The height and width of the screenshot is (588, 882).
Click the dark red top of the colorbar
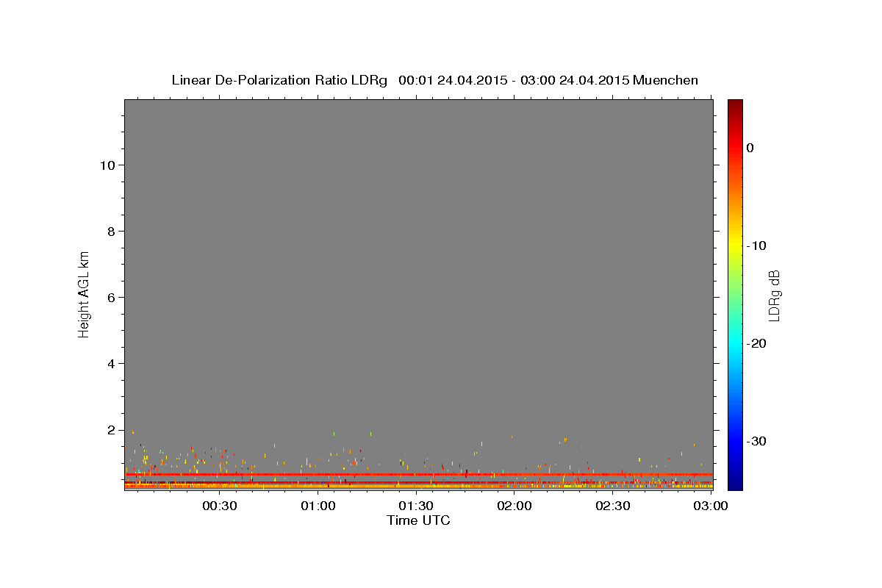[x=735, y=105]
